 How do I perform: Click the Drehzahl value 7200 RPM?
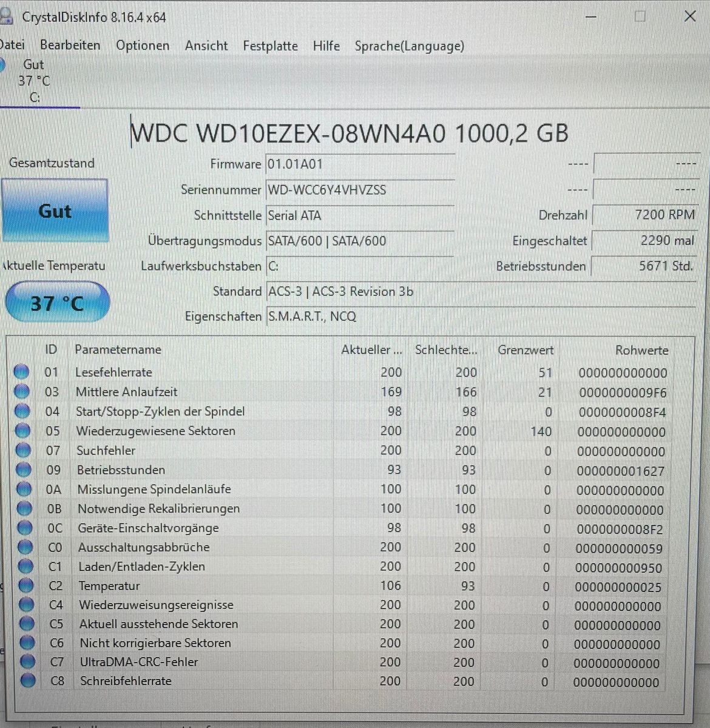(x=645, y=215)
